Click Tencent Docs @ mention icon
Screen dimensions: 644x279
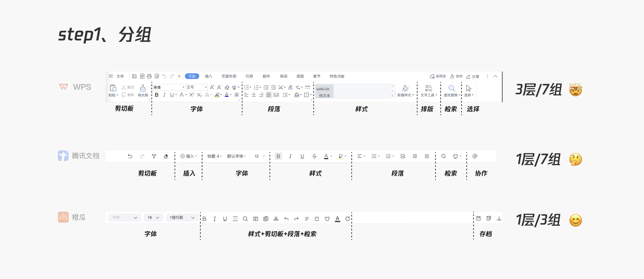[475, 156]
